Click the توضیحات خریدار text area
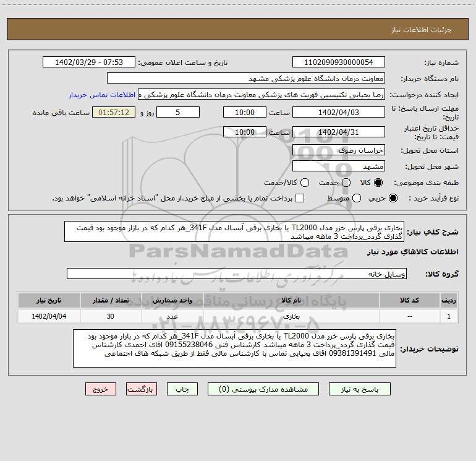This screenshot has height=461, width=476. (x=234, y=348)
